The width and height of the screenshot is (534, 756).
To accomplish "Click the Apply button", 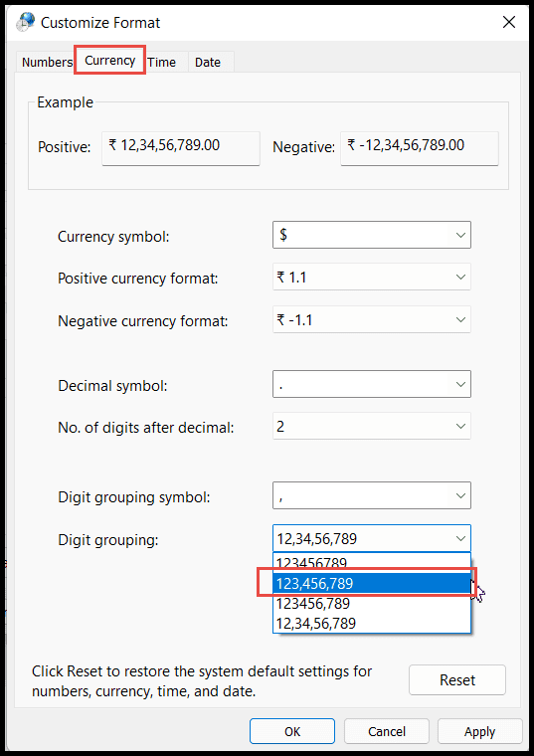I will (x=479, y=731).
